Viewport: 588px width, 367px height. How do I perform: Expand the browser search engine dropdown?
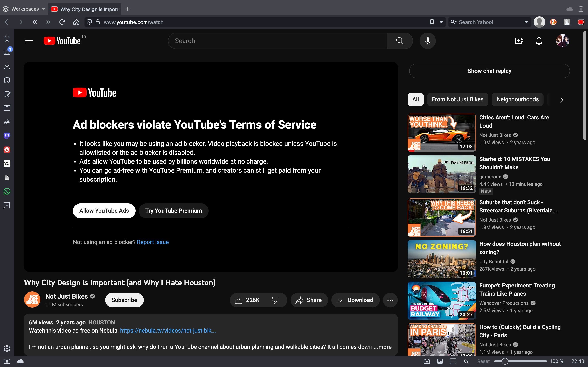[526, 22]
